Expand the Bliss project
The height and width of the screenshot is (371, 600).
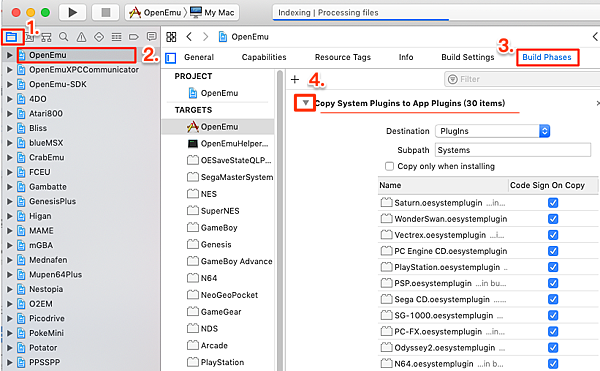(x=10, y=128)
